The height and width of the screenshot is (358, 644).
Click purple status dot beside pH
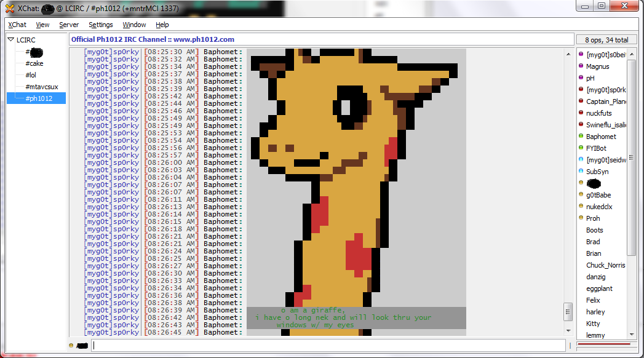pyautogui.click(x=581, y=77)
